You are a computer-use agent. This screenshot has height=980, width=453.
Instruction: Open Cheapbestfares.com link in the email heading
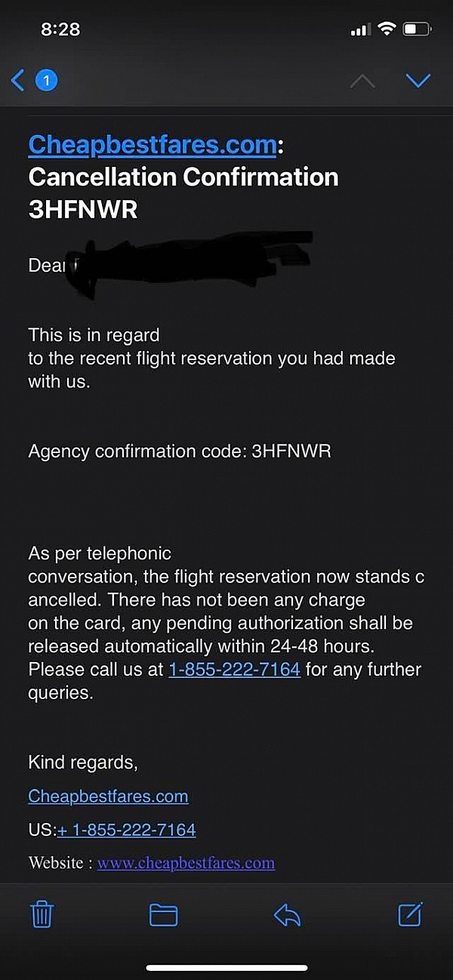(153, 144)
